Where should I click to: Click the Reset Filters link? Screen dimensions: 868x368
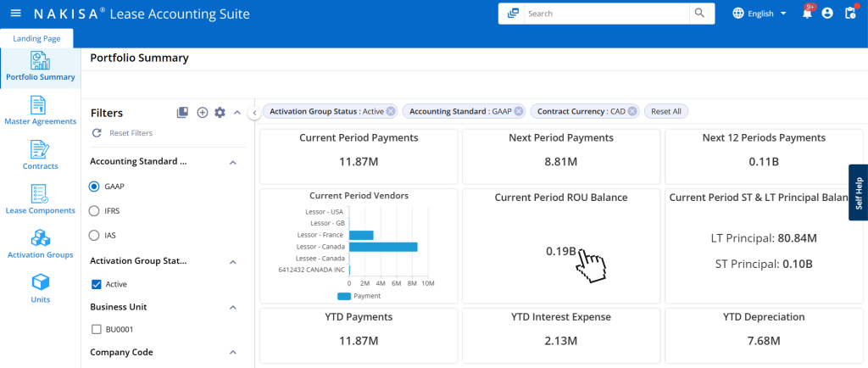point(131,133)
